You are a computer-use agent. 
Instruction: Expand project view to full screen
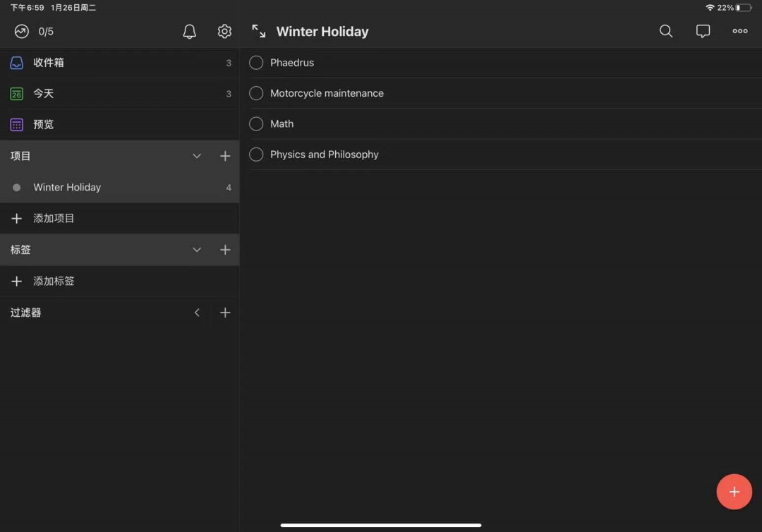coord(259,32)
